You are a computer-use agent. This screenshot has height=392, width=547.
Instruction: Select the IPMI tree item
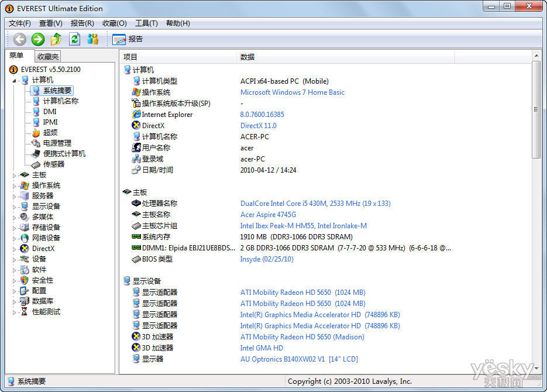click(50, 122)
